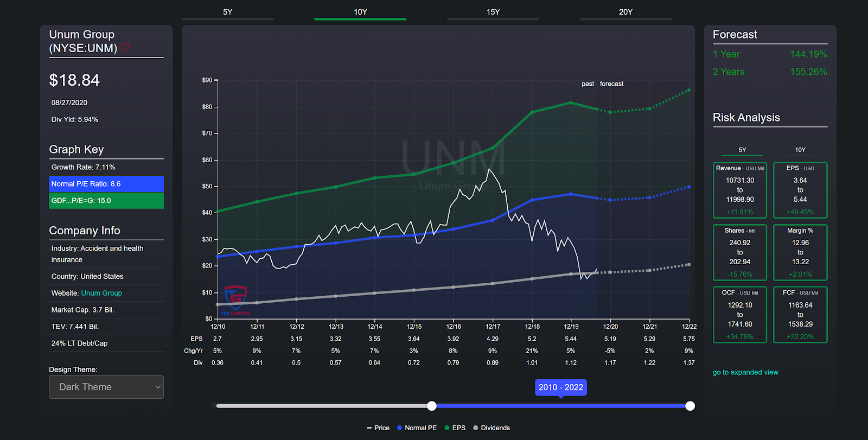This screenshot has width=868, height=440.
Task: Click the Industry: Accident and health insurance row
Action: pyautogui.click(x=106, y=254)
